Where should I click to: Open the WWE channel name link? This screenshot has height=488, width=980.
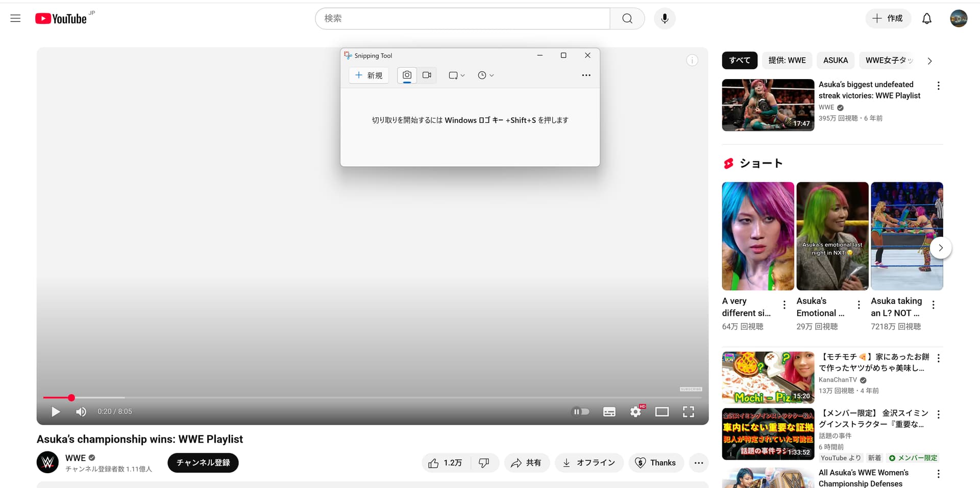pos(76,458)
